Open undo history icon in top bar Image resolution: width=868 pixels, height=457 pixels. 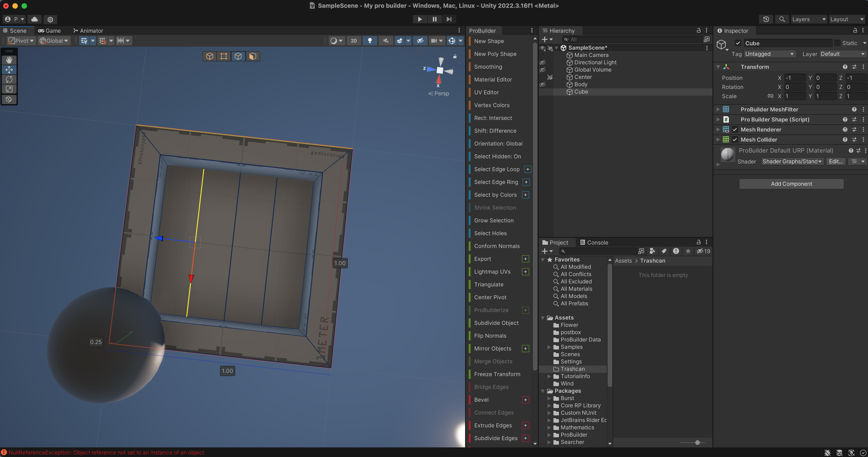766,19
